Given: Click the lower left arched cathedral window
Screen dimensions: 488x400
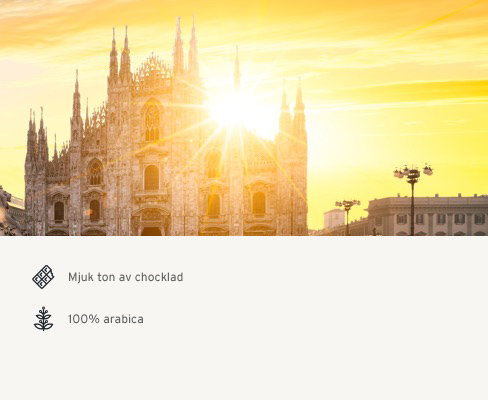Looking at the screenshot, I should pyautogui.click(x=59, y=211).
